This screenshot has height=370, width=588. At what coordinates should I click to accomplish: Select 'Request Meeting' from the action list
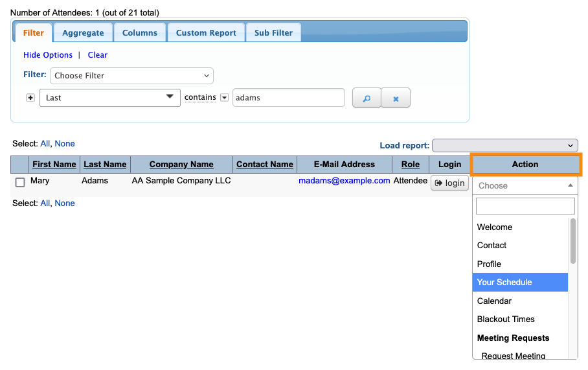point(520,355)
